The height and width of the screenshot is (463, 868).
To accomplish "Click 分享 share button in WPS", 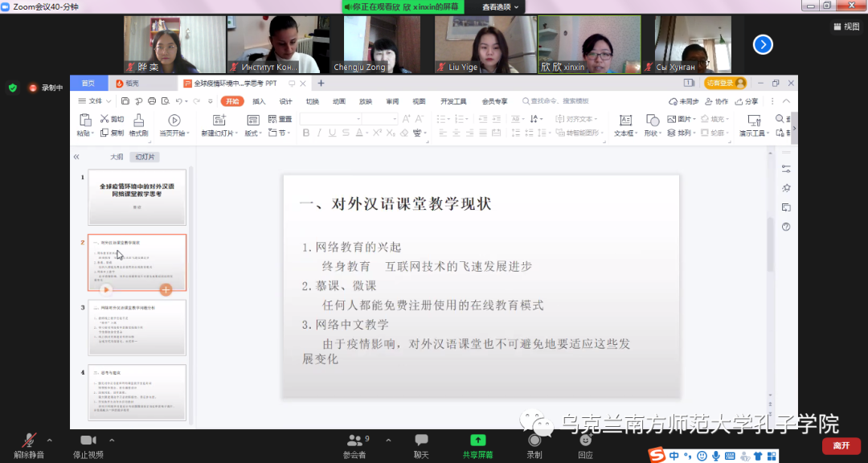I will (x=746, y=101).
